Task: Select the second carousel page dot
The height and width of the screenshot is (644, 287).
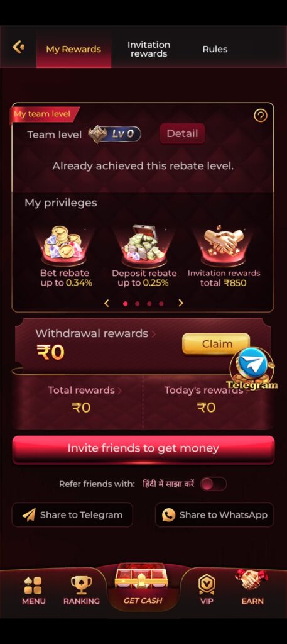Action: point(138,304)
